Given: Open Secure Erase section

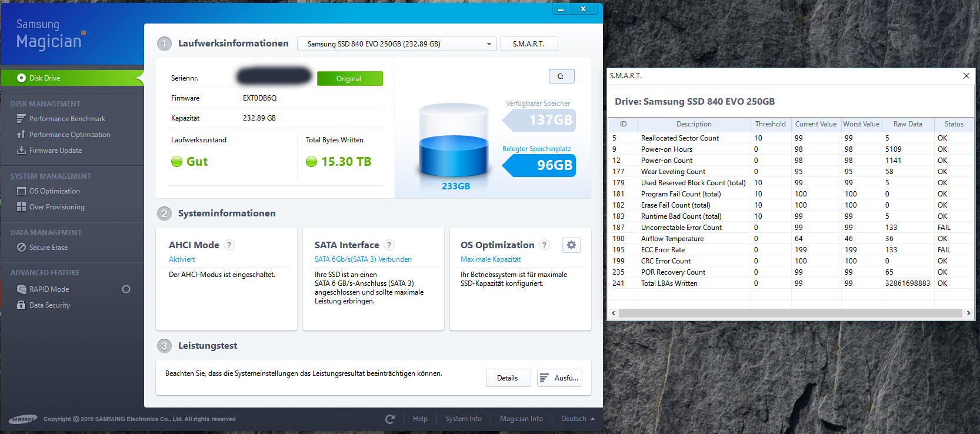Looking at the screenshot, I should [x=48, y=247].
